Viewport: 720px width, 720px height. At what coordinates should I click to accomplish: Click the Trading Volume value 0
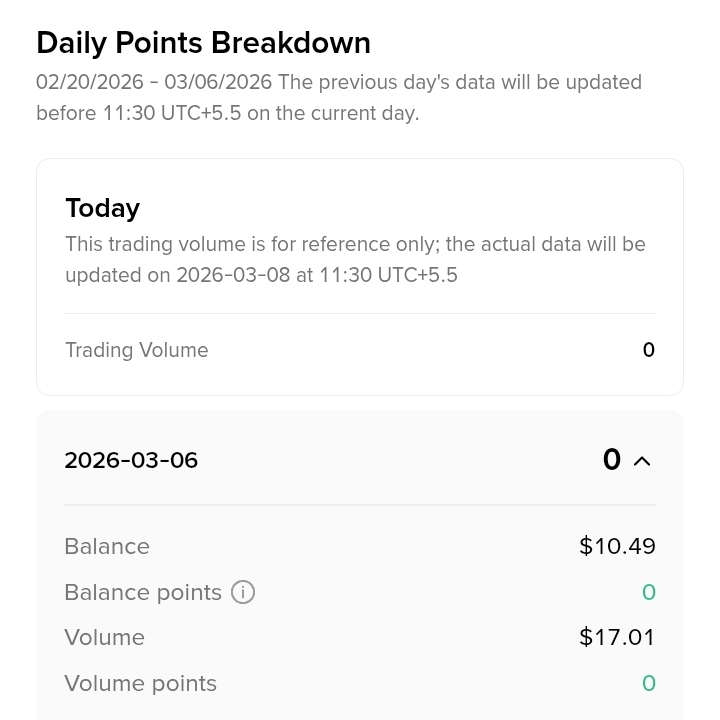click(x=648, y=350)
